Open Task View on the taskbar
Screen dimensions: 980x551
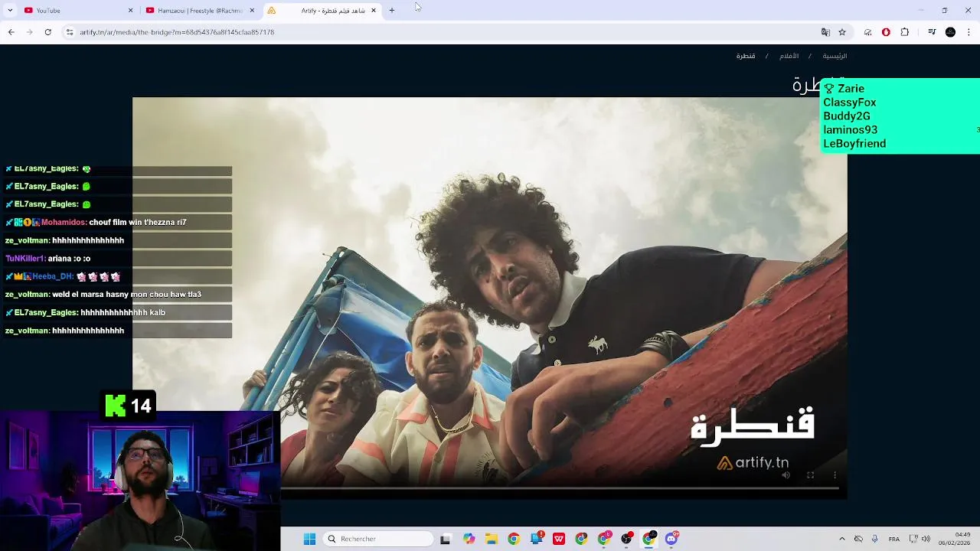coord(446,539)
